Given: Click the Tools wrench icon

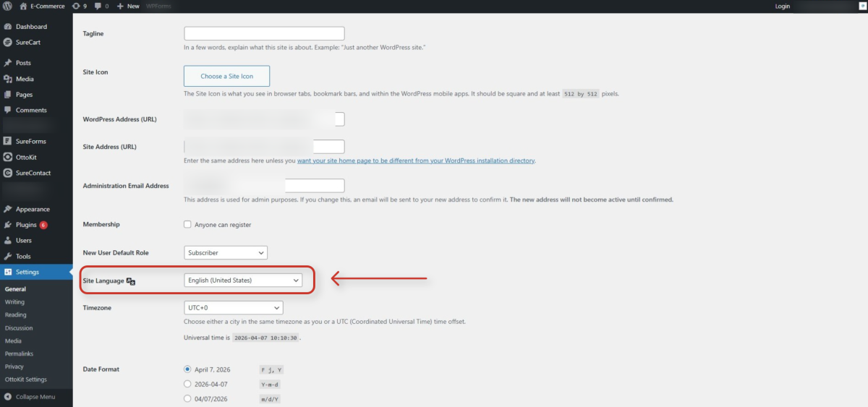Looking at the screenshot, I should (x=7, y=256).
